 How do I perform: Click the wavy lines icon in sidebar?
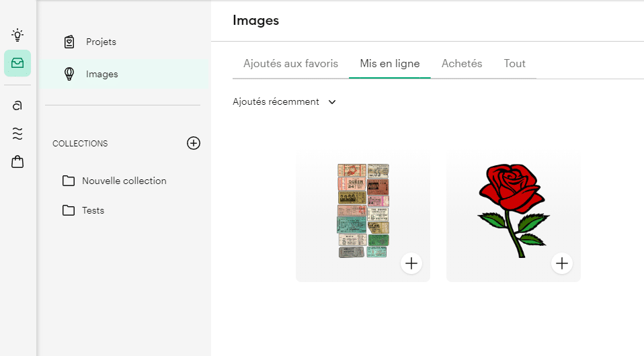[x=17, y=134]
